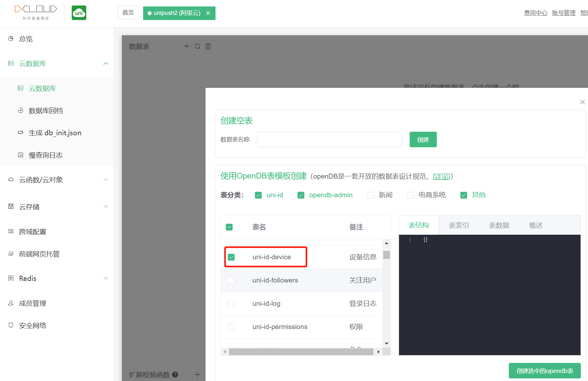Image resolution: width=588 pixels, height=381 pixels.
Task: Enable the 新闻 table category
Action: coord(370,195)
